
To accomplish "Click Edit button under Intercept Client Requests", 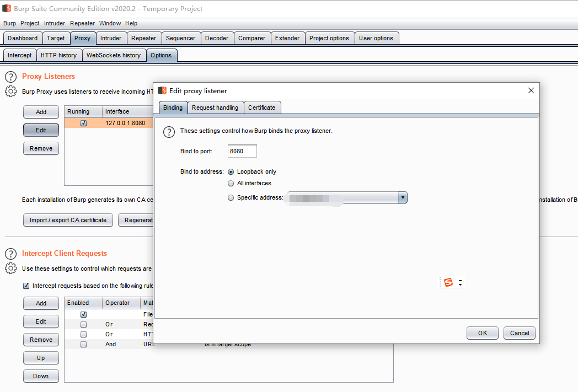I will pos(41,321).
